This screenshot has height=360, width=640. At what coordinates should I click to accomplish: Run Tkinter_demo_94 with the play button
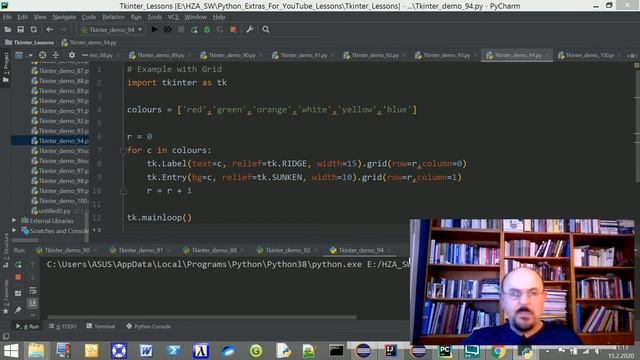[154, 29]
